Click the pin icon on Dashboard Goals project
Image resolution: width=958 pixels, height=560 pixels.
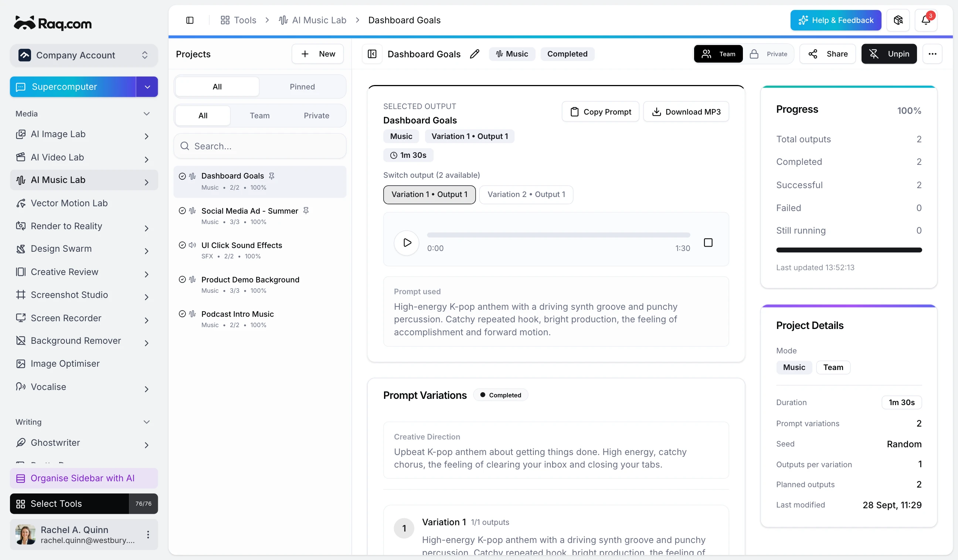click(271, 176)
